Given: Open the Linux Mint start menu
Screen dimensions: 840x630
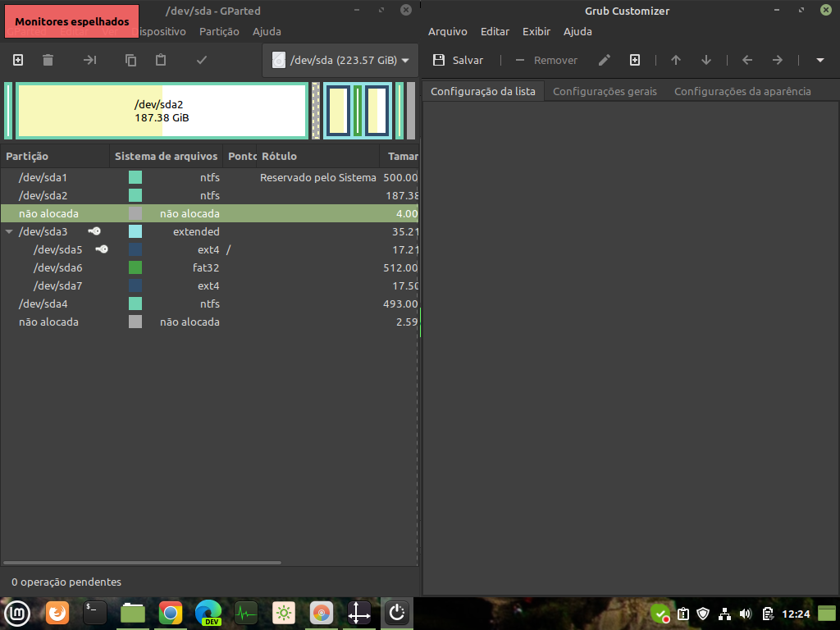Looking at the screenshot, I should pyautogui.click(x=17, y=613).
